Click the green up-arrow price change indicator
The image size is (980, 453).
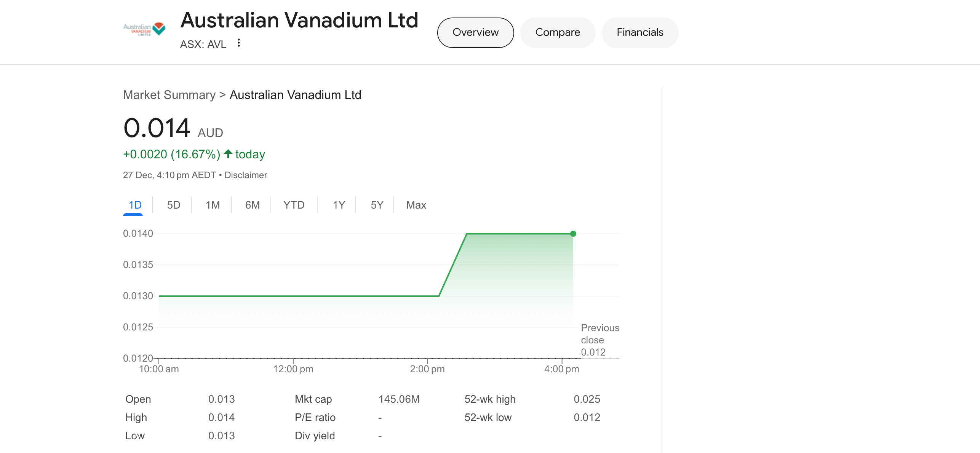(x=228, y=154)
